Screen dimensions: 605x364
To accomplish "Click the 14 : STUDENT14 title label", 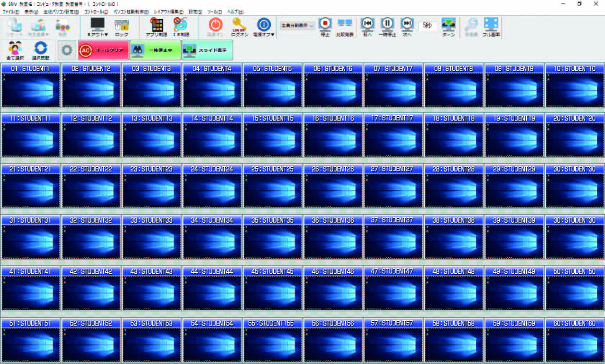I will click(212, 118).
